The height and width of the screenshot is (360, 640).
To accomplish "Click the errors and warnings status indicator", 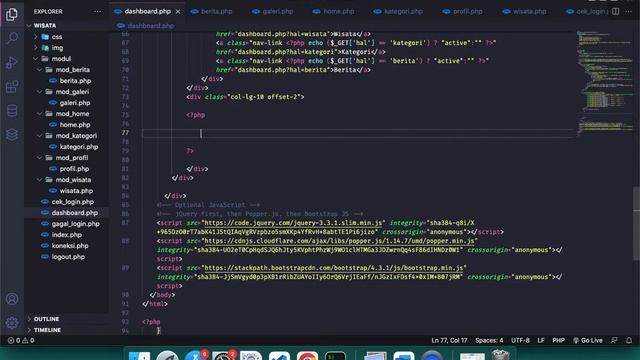I will coord(21,340).
